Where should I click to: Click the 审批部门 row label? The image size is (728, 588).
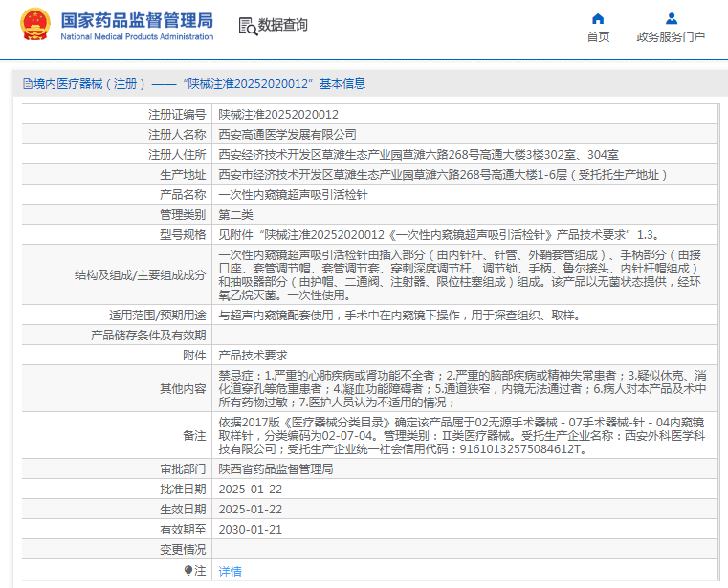(183, 469)
